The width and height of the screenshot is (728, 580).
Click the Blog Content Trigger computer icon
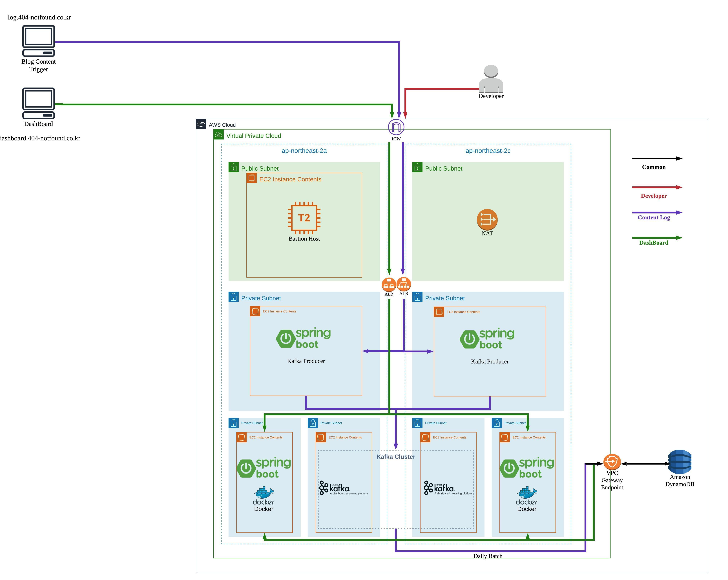[x=39, y=41]
